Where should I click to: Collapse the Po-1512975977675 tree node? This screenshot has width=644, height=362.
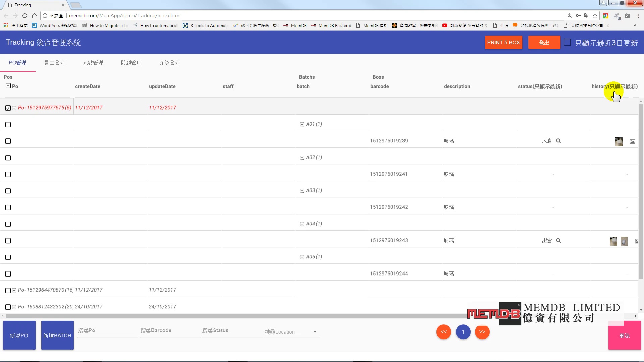point(14,108)
